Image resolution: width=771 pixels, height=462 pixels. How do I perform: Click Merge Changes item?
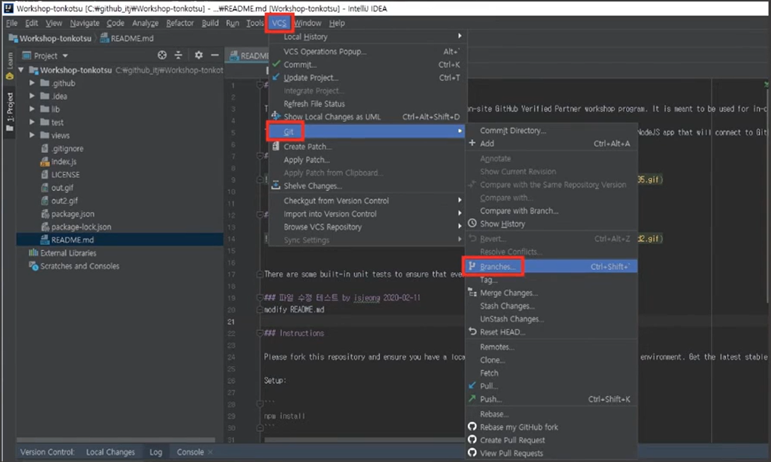click(x=551, y=293)
